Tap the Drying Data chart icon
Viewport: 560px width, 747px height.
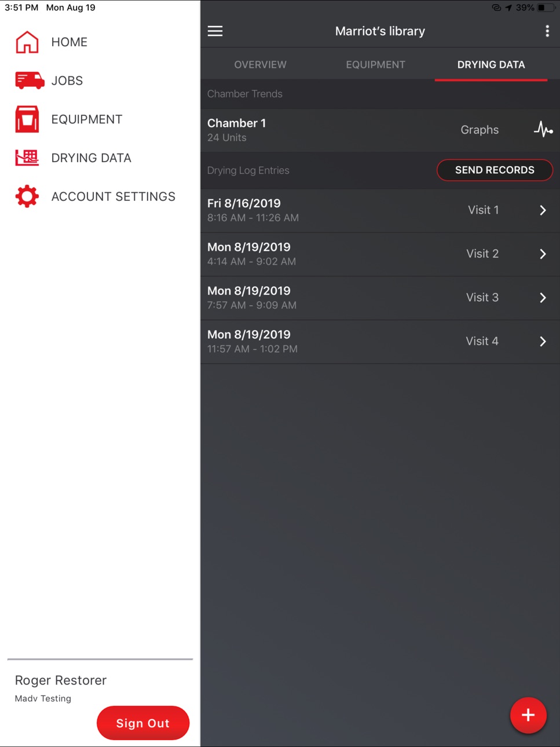(x=27, y=158)
